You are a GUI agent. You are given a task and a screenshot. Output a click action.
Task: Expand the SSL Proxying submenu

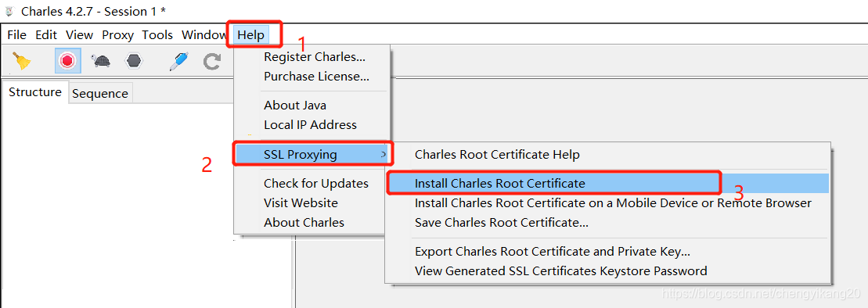(312, 154)
